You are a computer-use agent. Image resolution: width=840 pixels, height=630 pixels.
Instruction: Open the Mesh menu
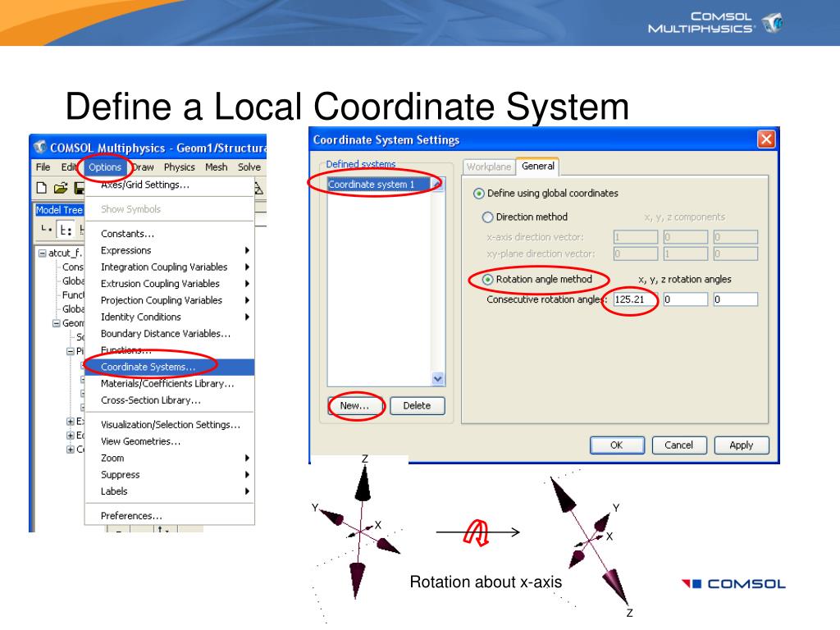216,167
